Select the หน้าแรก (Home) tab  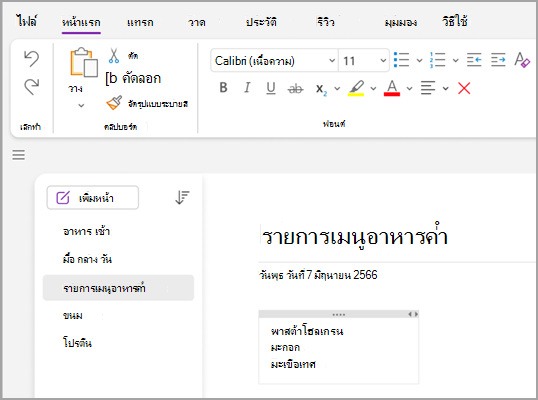(81, 22)
